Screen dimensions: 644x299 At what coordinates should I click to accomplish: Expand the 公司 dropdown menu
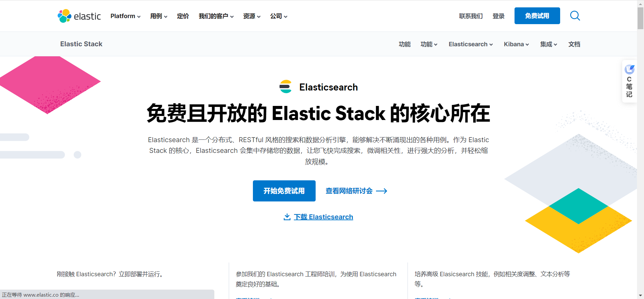point(279,16)
